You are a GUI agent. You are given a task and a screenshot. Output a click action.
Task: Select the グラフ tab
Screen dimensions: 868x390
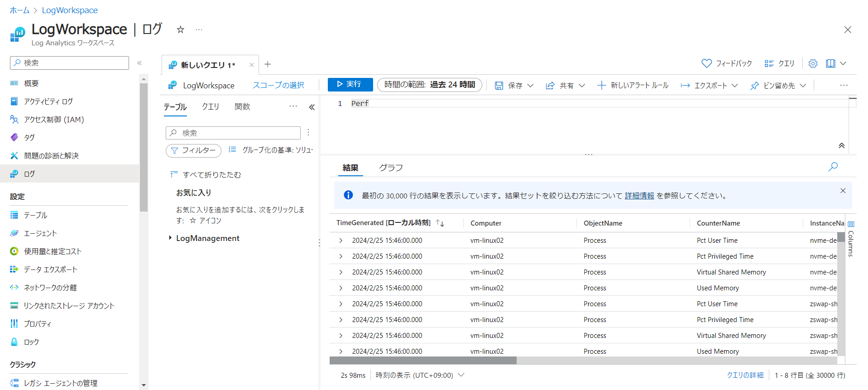391,168
